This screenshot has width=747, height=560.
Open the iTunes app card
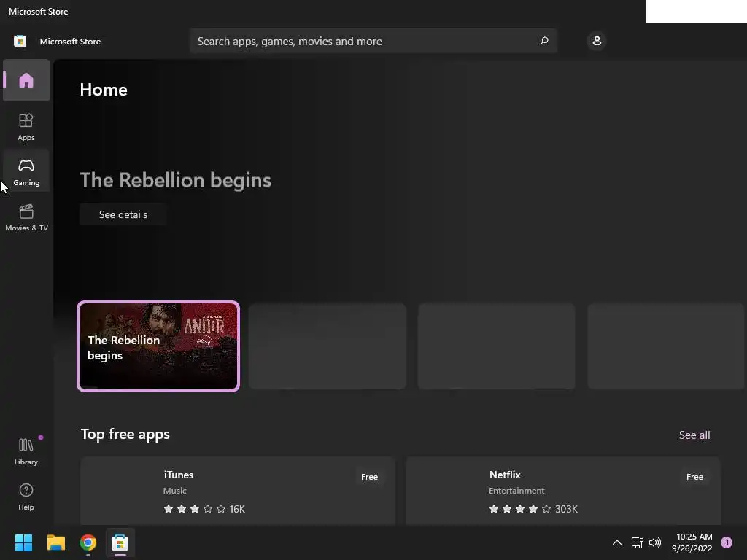(x=238, y=491)
